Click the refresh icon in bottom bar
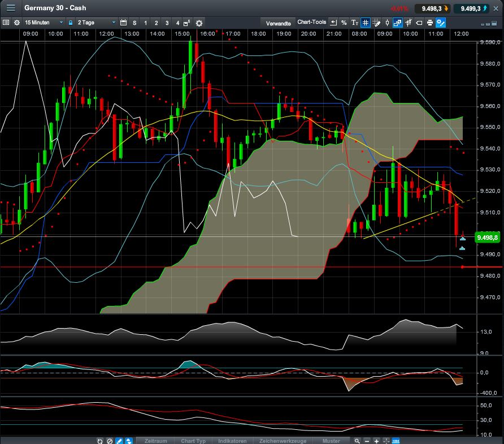Viewport: 504px width, 444px height. tap(100, 441)
